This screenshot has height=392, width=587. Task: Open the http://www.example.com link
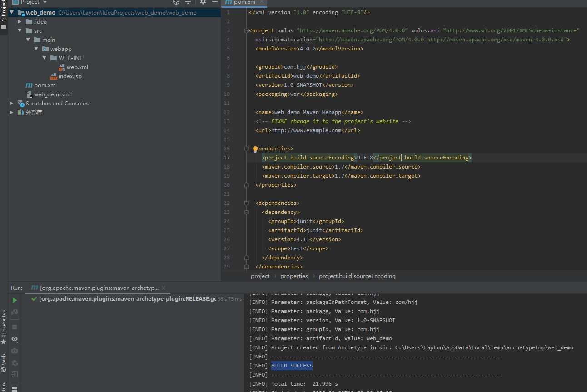[x=306, y=130]
